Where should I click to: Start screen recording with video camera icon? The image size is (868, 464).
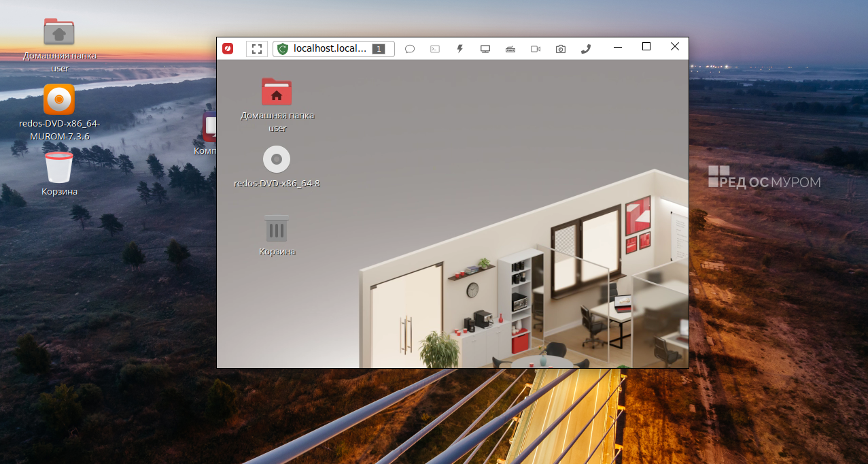[x=536, y=49]
